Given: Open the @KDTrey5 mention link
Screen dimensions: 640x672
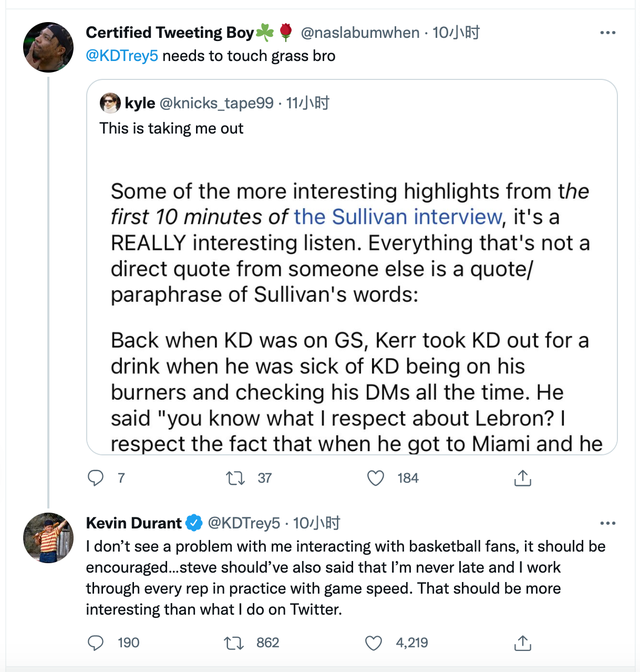Looking at the screenshot, I should coord(122,56).
